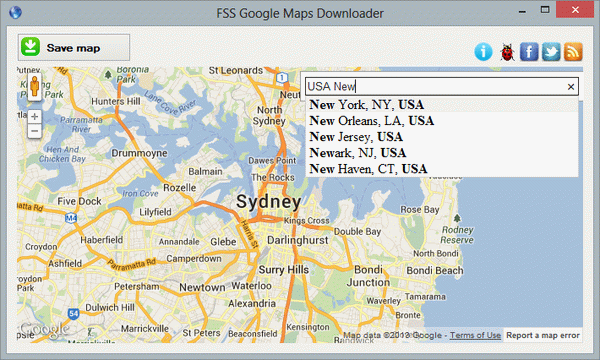Click the Bondi Beach map label
Image resolution: width=600 pixels, height=360 pixels.
pyautogui.click(x=435, y=270)
